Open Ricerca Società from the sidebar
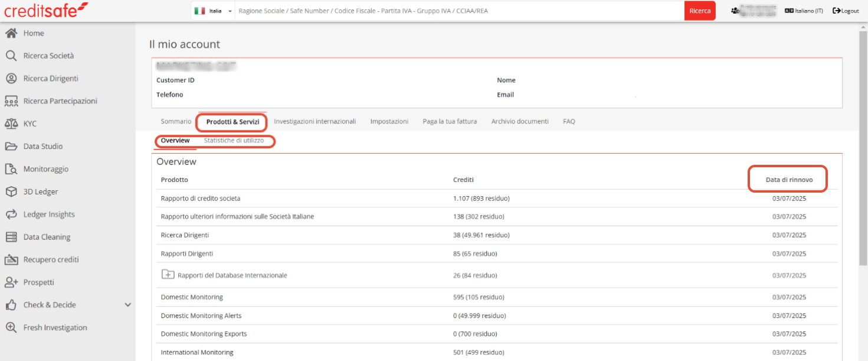 coord(49,56)
